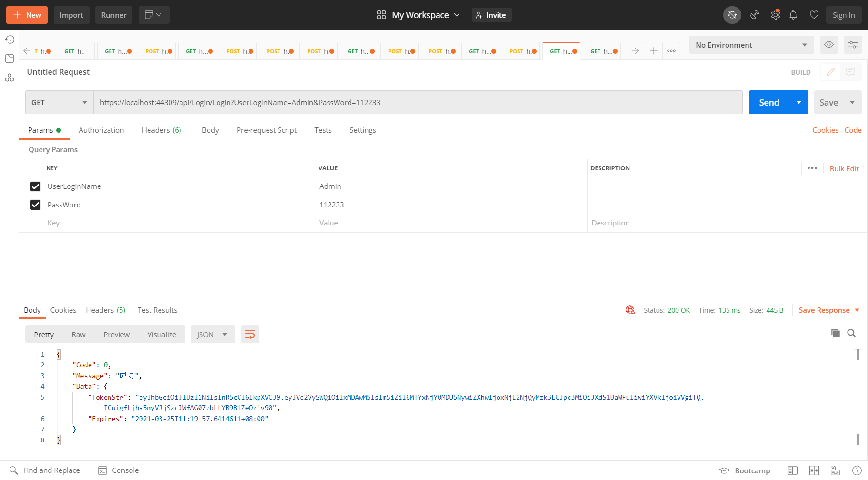
Task: Expand the Save button dropdown arrow
Action: (852, 102)
